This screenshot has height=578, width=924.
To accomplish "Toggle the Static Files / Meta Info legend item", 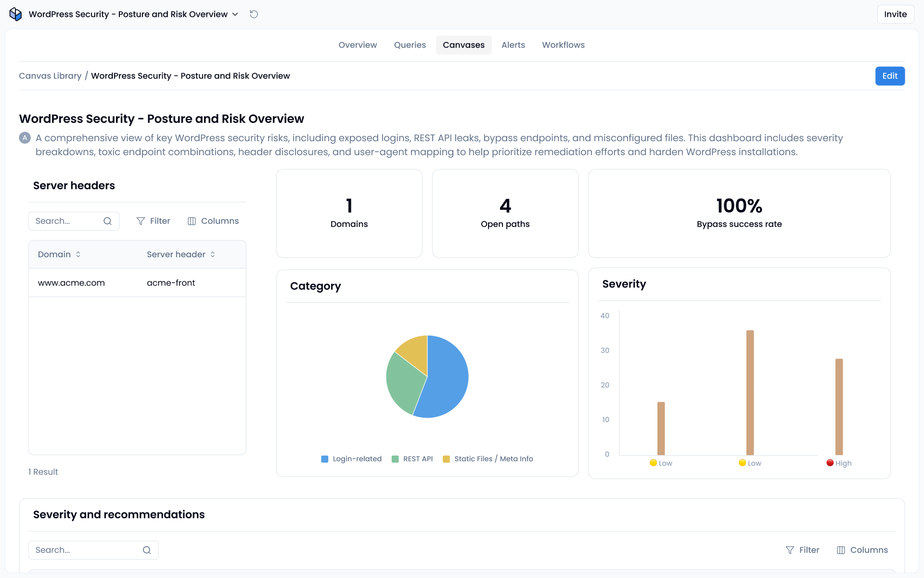I will click(488, 459).
